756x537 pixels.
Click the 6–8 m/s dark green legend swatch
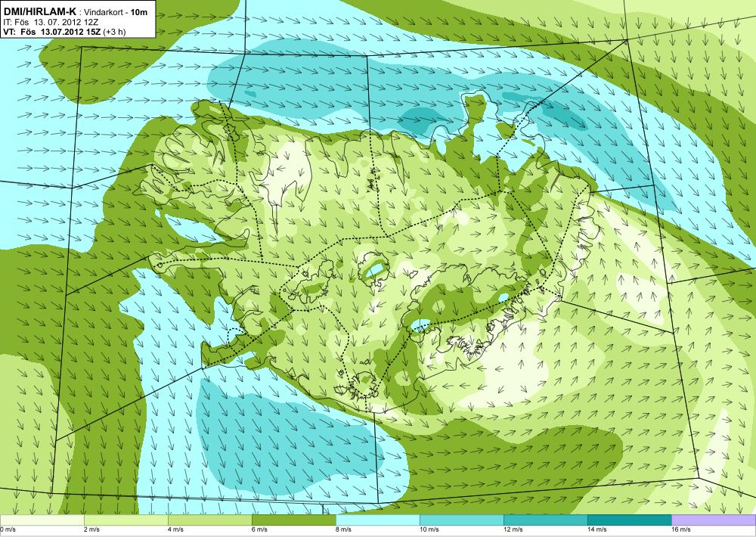pos(293,520)
